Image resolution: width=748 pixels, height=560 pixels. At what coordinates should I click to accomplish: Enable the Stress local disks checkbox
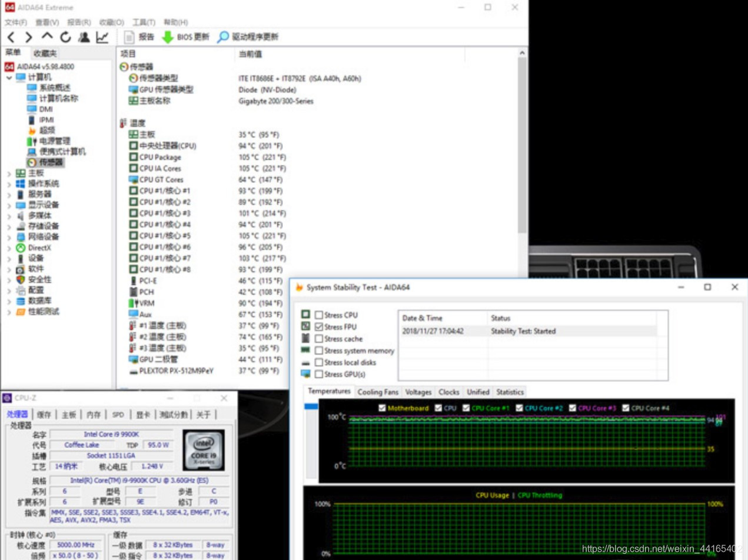318,362
